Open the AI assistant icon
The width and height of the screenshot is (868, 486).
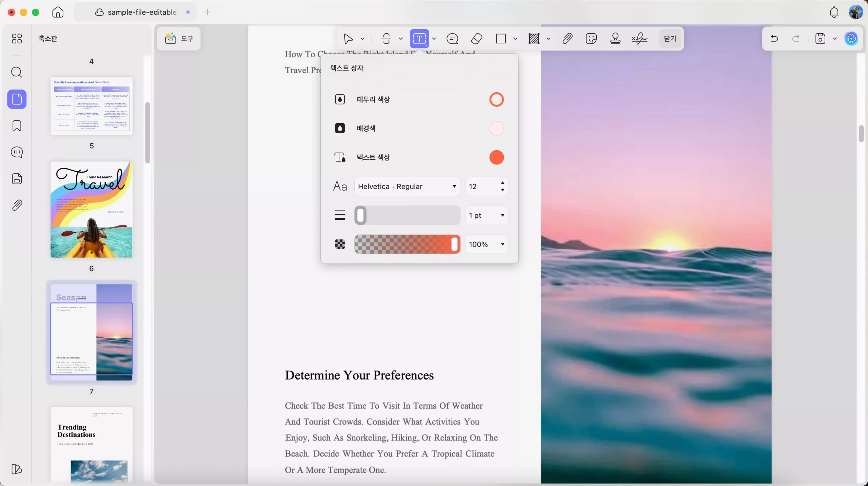pyautogui.click(x=851, y=39)
